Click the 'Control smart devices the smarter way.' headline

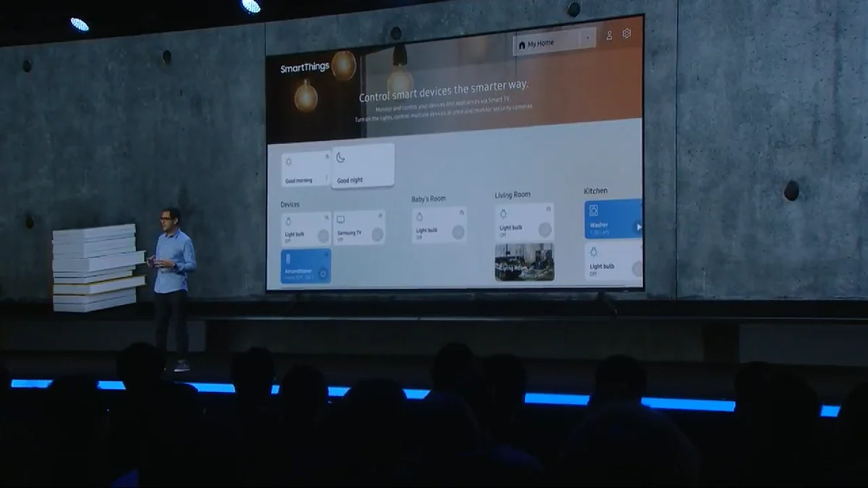[444, 93]
